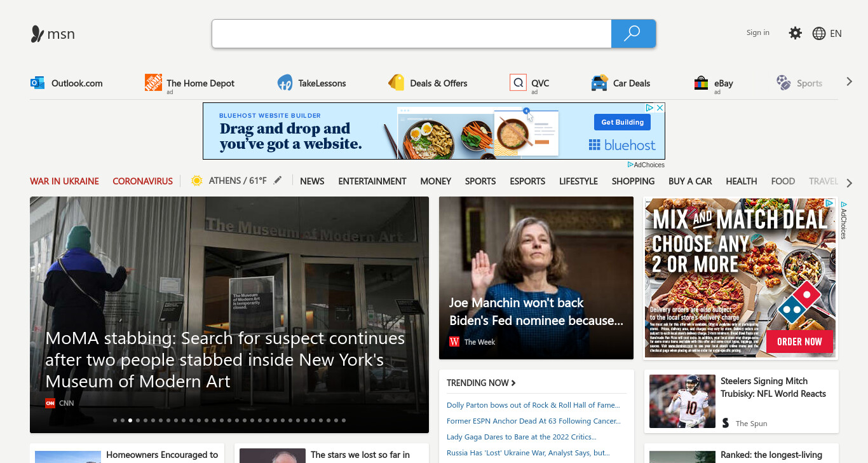This screenshot has width=868, height=463.
Task: Click the MSN butterfly logo
Action: 37,34
